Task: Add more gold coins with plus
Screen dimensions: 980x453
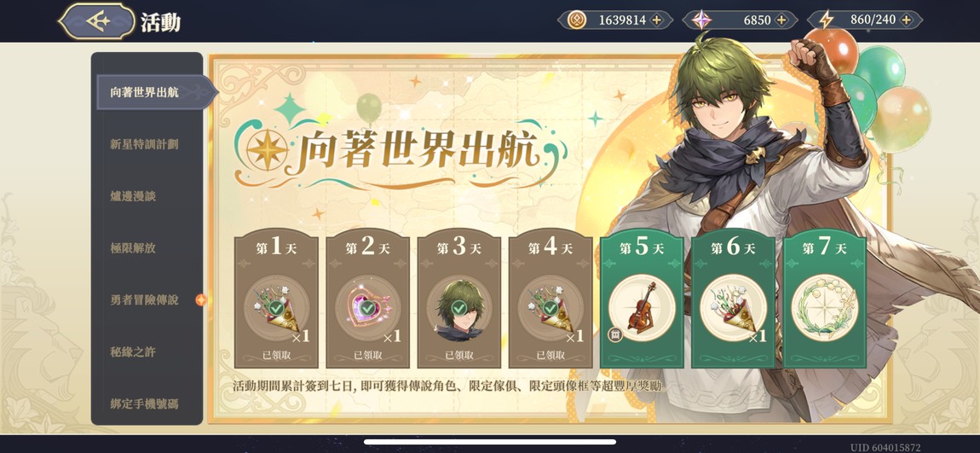Action: (656, 20)
